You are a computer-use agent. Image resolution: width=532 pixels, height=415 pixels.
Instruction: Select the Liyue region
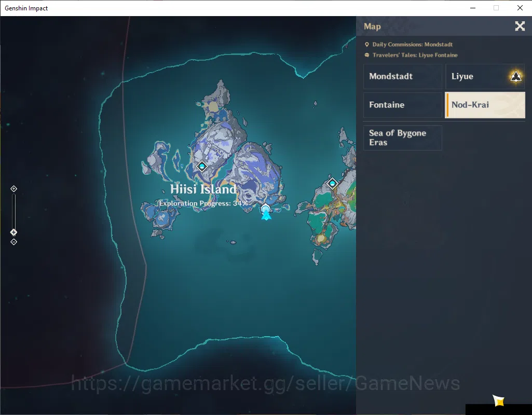(485, 76)
